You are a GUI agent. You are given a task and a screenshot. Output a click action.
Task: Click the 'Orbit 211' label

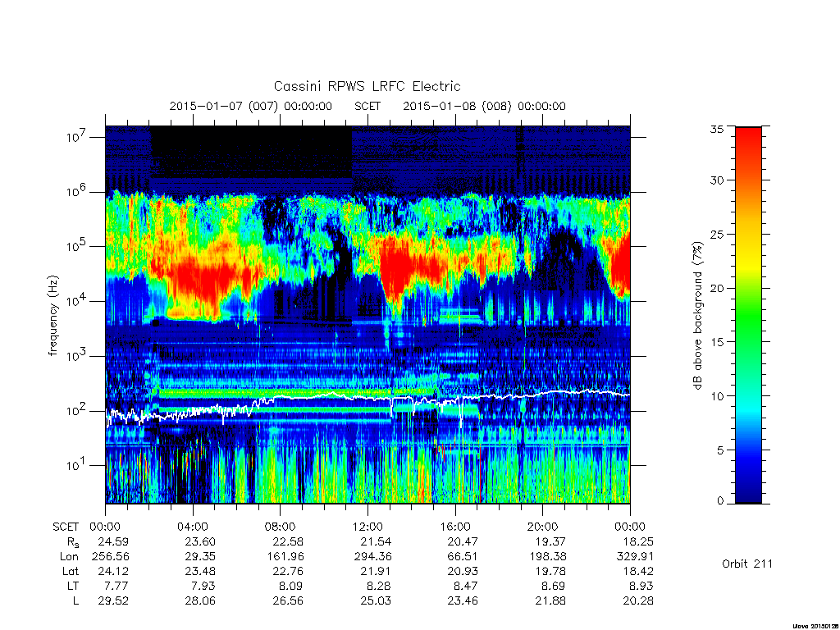click(x=747, y=564)
